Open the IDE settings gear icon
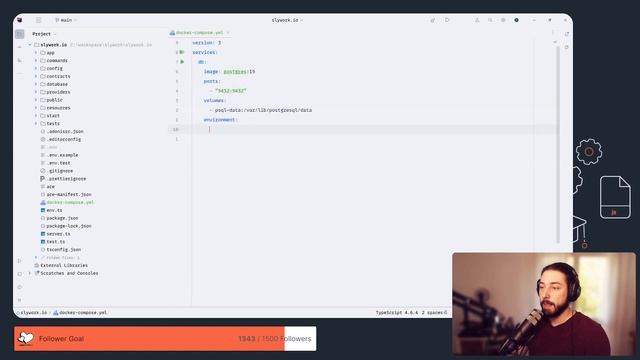Image resolution: width=640 pixels, height=360 pixels. tap(503, 20)
